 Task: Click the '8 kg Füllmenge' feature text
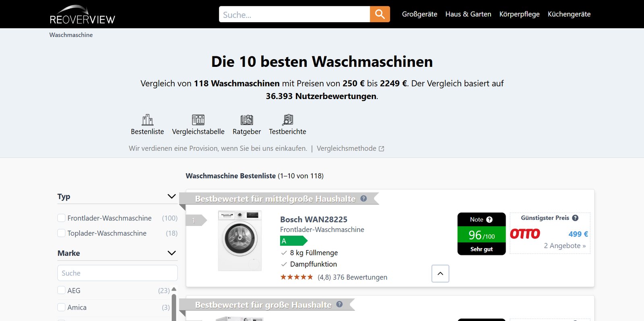[314, 253]
